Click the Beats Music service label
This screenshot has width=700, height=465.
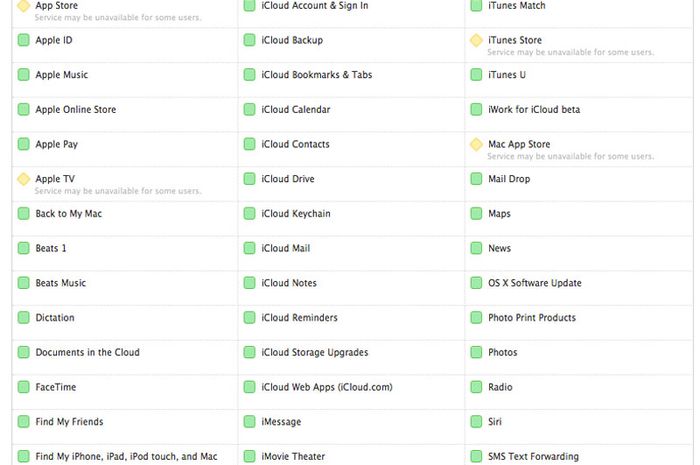[61, 283]
